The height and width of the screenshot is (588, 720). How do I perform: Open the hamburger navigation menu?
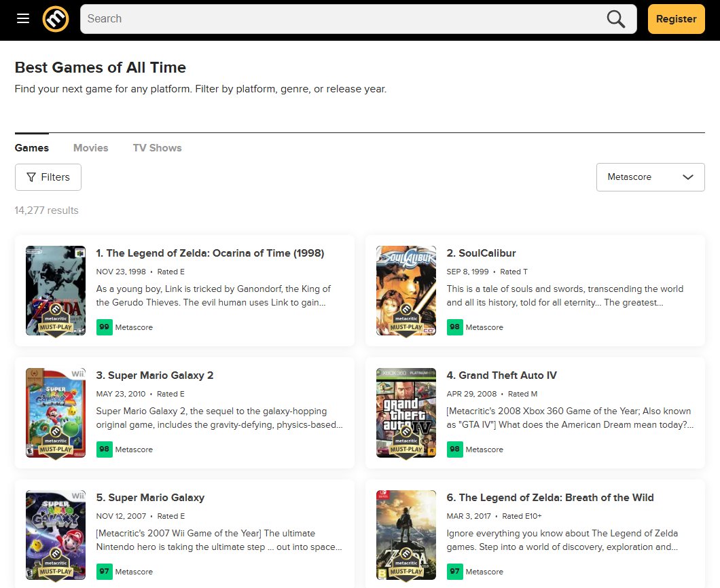point(23,18)
